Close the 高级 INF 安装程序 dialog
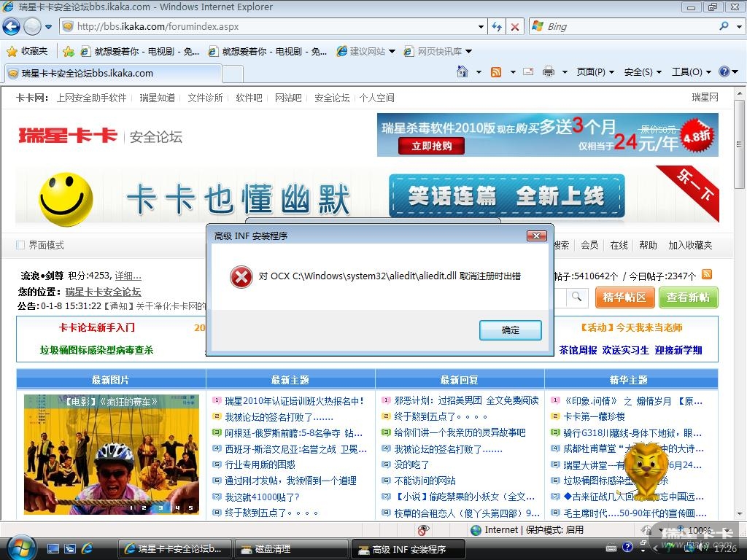 536,236
